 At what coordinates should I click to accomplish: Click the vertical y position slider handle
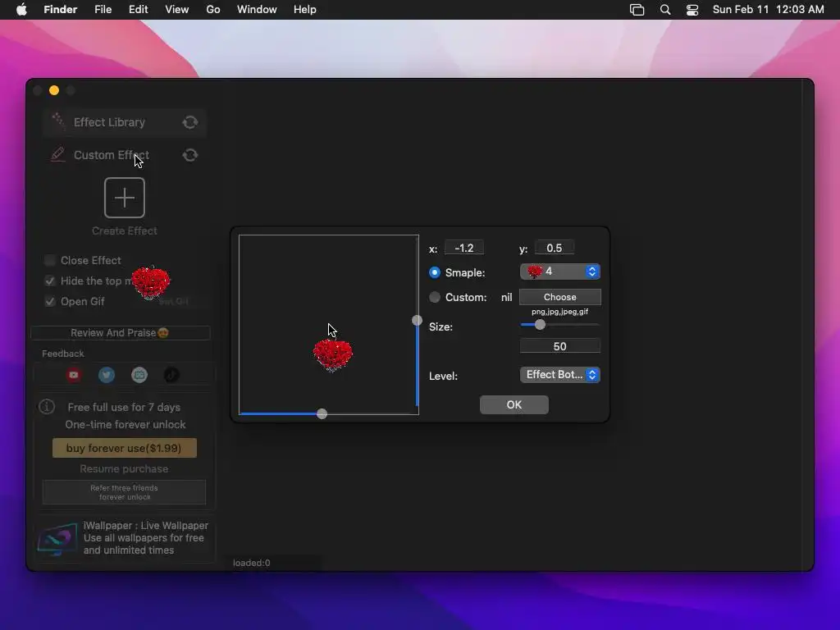coord(417,321)
